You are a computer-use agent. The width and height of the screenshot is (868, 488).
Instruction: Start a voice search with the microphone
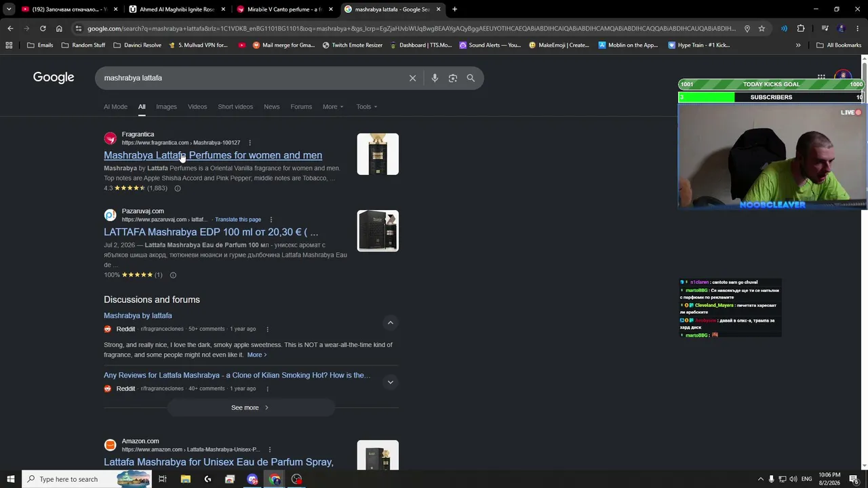435,78
